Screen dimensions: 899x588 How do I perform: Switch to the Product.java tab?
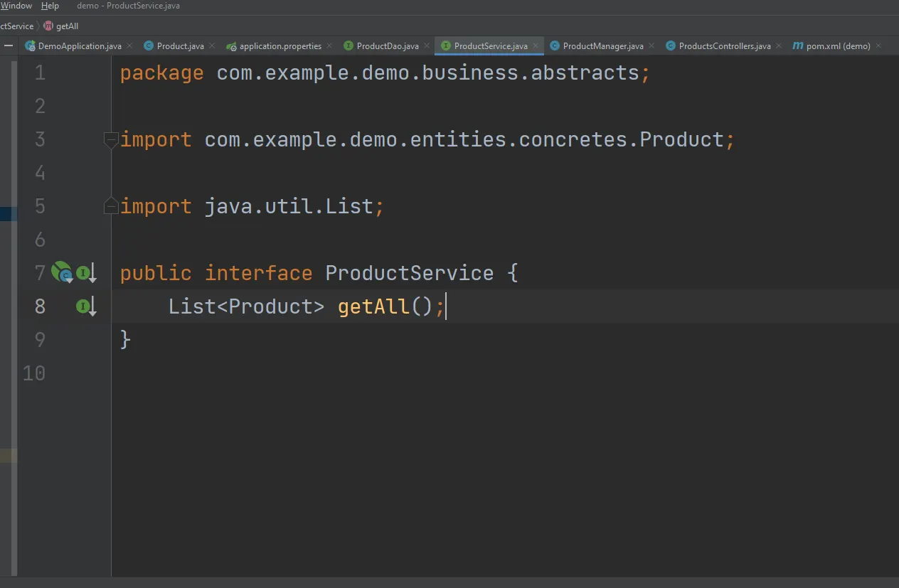coord(181,46)
